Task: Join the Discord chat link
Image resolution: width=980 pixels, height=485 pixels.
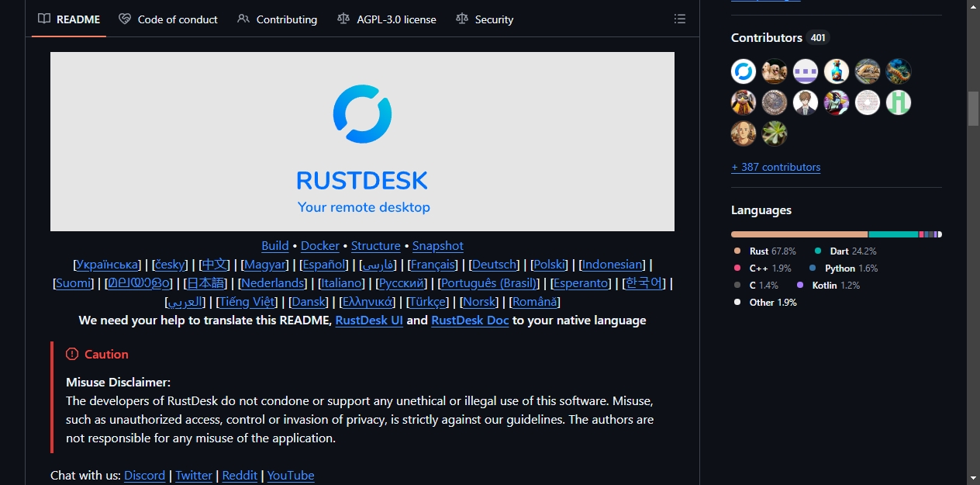Action: (x=145, y=475)
